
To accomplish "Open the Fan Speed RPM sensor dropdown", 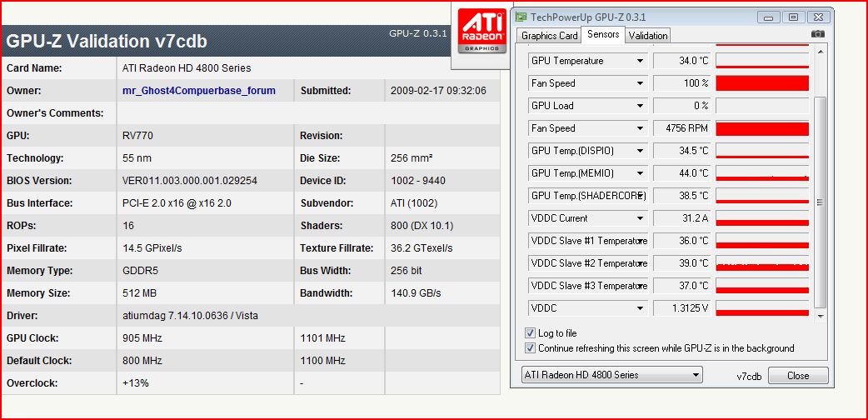I will tap(640, 128).
